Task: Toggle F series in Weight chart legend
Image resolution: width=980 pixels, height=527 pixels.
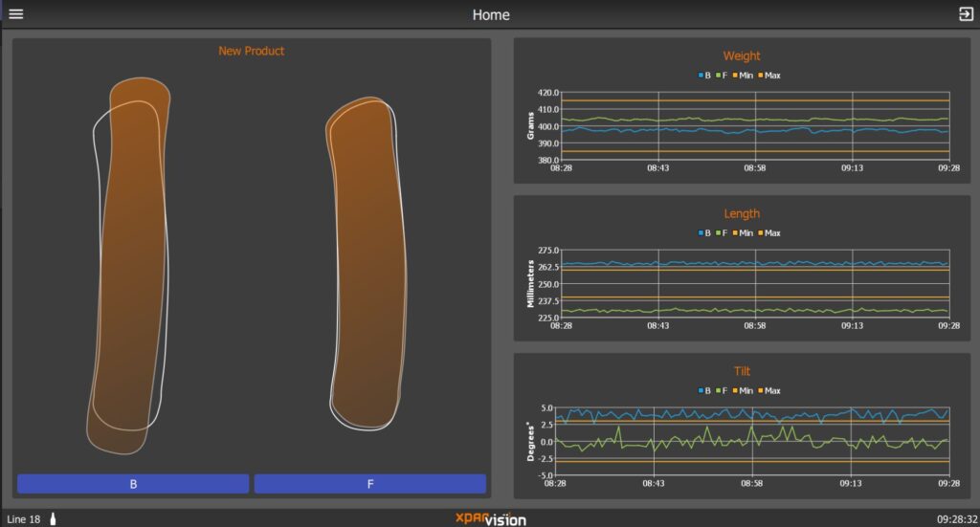Action: [724, 75]
